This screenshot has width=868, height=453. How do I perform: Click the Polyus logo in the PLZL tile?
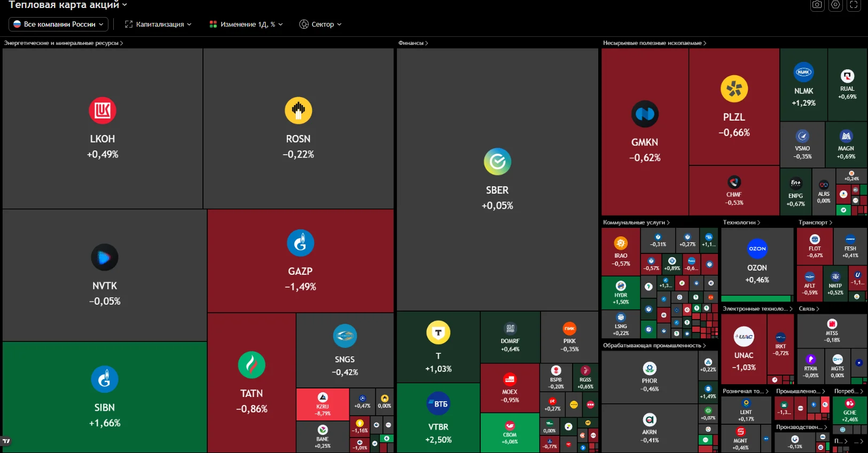pyautogui.click(x=734, y=89)
